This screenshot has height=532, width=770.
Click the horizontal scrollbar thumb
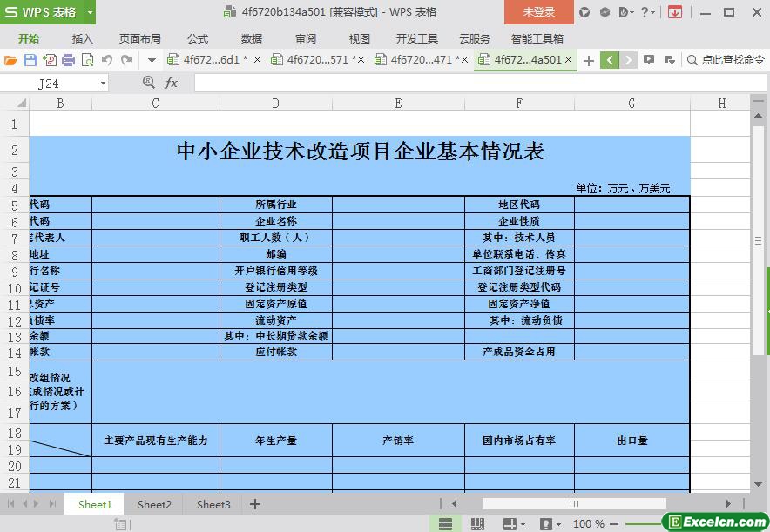coord(574,503)
